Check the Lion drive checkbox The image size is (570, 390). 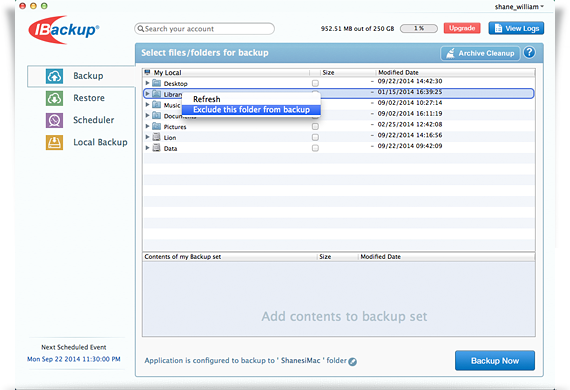[315, 137]
